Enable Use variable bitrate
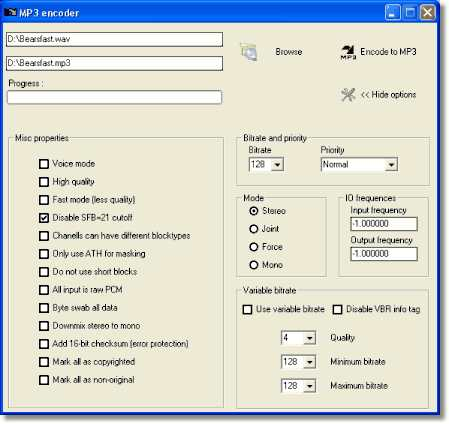This screenshot has width=449, height=424. [x=247, y=310]
